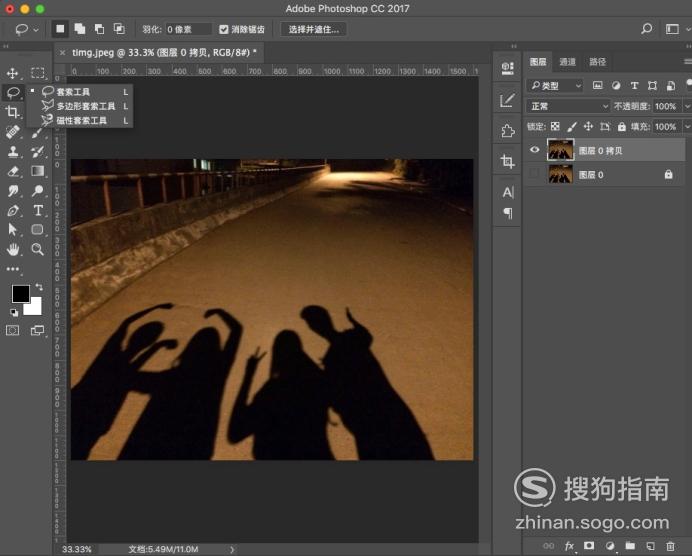Select the Lasso tool in toolbar
The width and height of the screenshot is (692, 556).
(x=13, y=92)
